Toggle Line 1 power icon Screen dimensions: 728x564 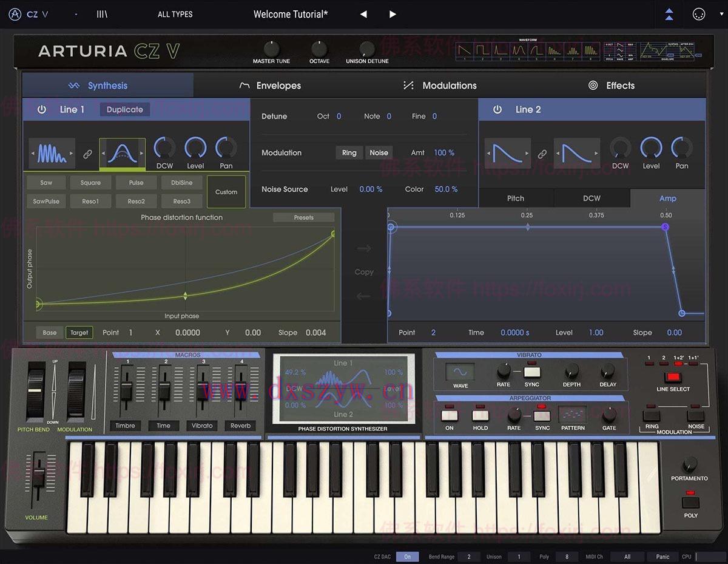pos(42,109)
